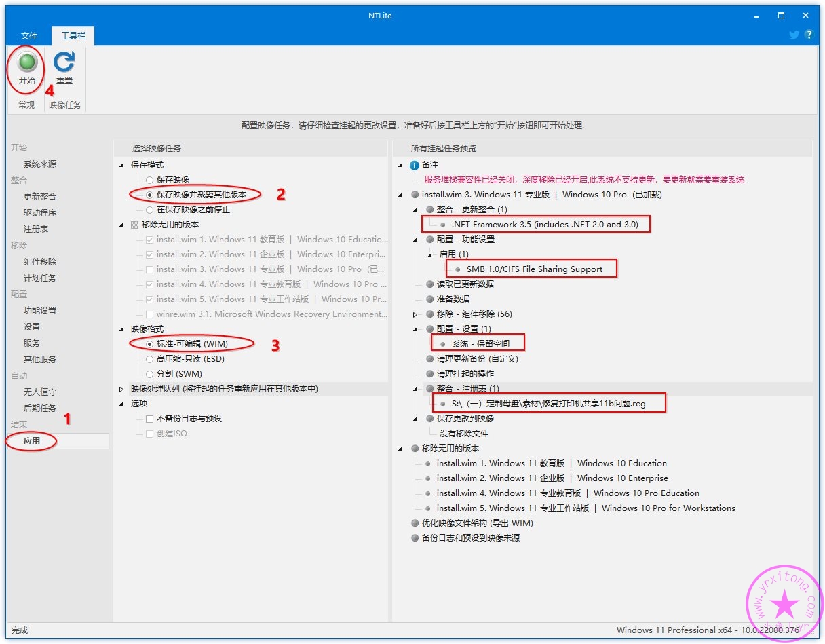Select the 保存映像 radio option
The image size is (825, 644).
[x=150, y=180]
